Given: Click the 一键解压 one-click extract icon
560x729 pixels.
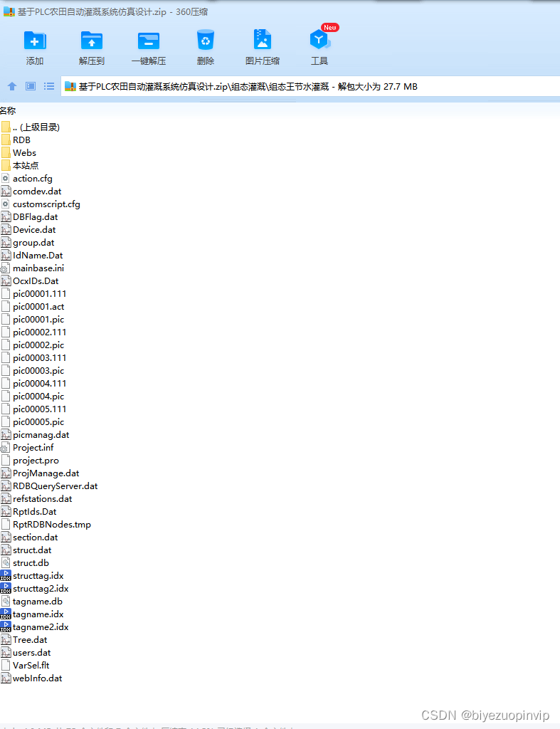Looking at the screenshot, I should coord(149,41).
